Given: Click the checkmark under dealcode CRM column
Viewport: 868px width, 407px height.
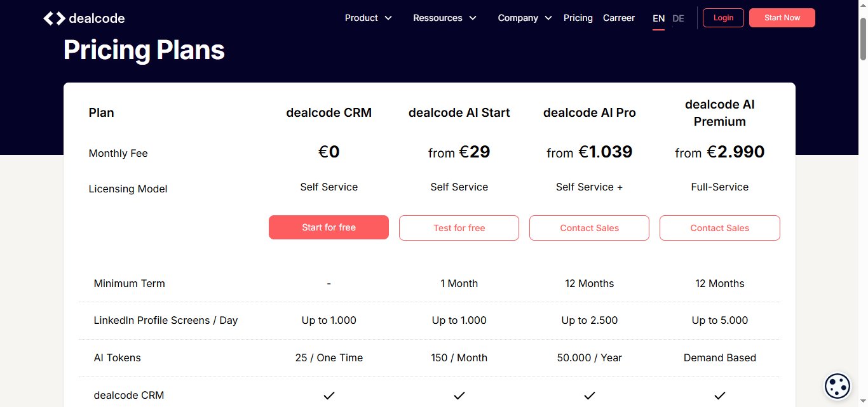Looking at the screenshot, I should (x=329, y=395).
